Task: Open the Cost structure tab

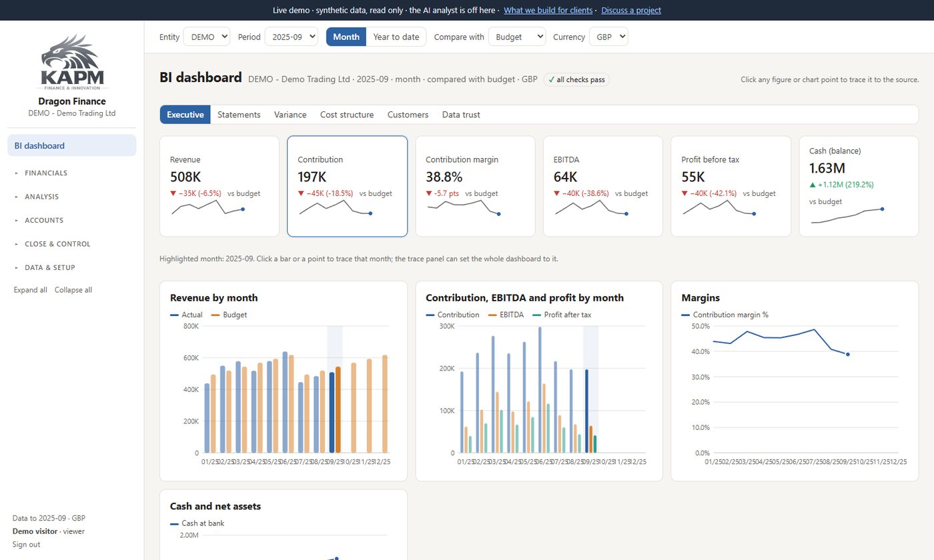Action: (347, 115)
